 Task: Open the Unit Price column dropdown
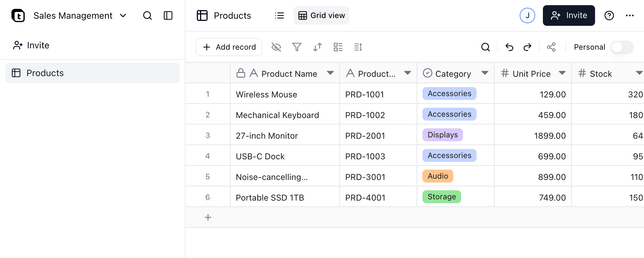click(x=562, y=73)
